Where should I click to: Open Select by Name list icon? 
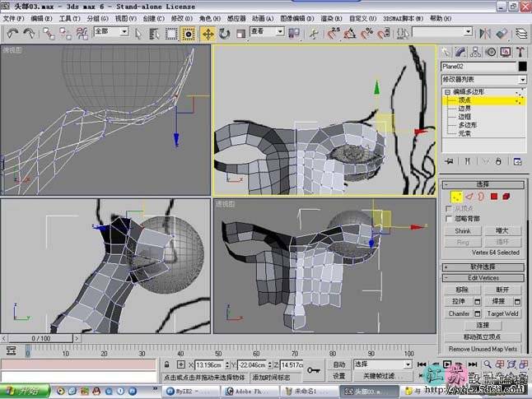pyautogui.click(x=154, y=34)
